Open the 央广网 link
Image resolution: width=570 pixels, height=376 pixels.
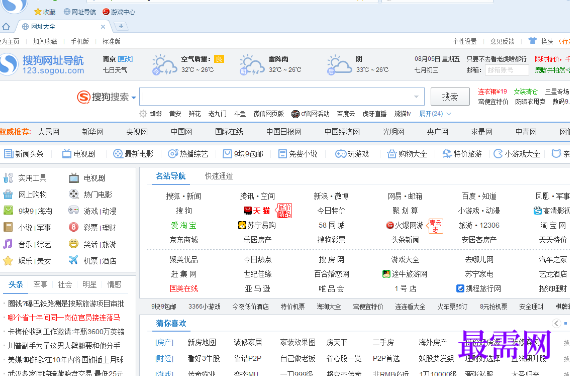tap(437, 132)
